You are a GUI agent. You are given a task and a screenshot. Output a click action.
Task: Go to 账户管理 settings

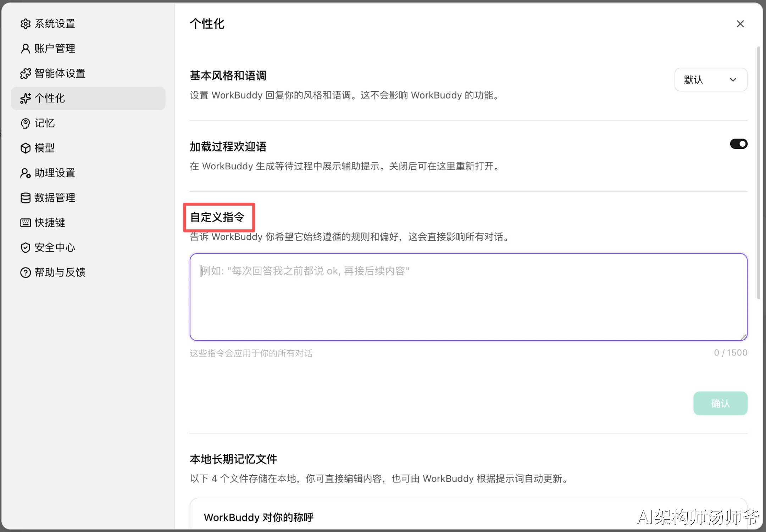click(88, 49)
